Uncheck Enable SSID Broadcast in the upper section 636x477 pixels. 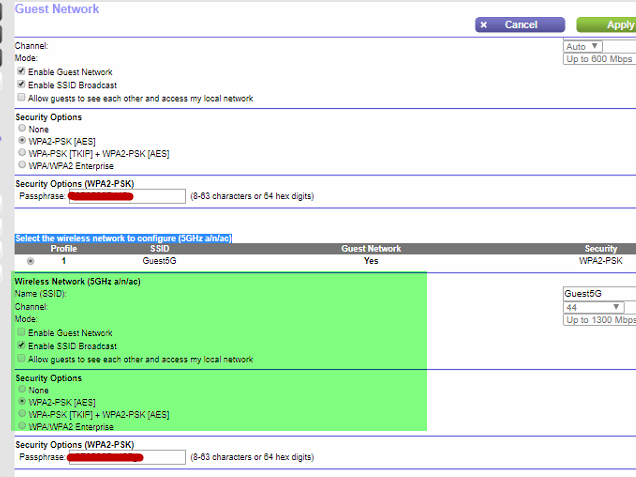(22, 85)
